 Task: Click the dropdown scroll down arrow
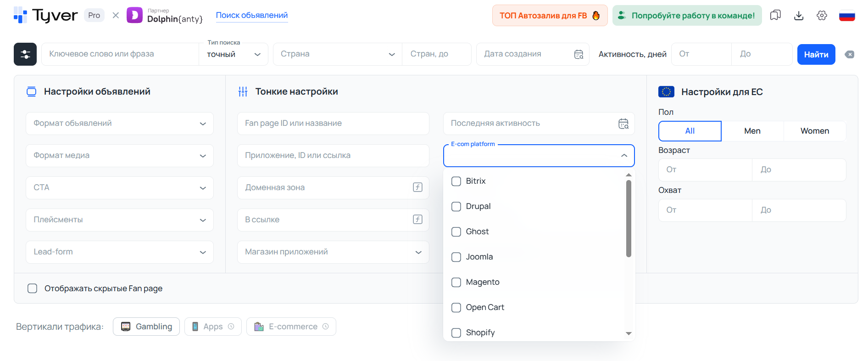pyautogui.click(x=629, y=333)
